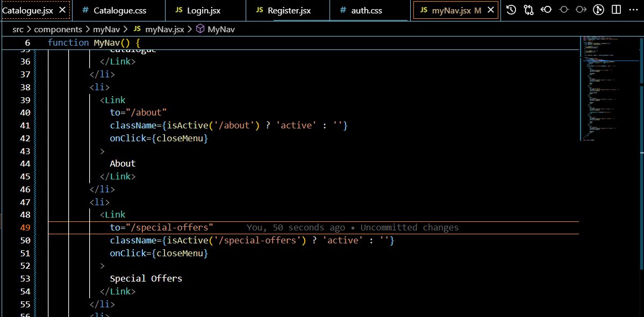Viewport: 644px width, 317px height.
Task: Click the Special Offers text on line 53
Action: 146,278
